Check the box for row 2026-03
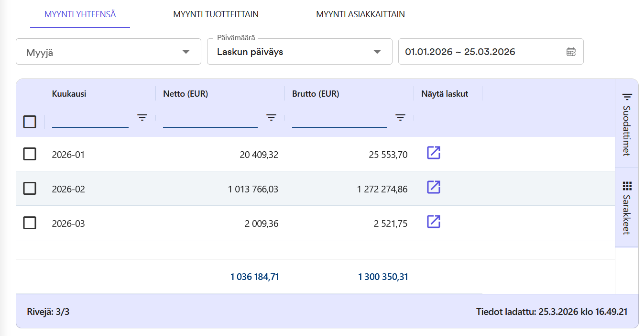644x336 pixels. pos(30,223)
